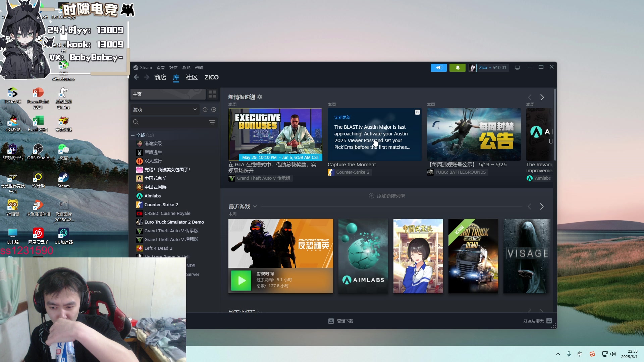The image size is (644, 362).
Task: Switch to Big Picture display mode icon
Action: point(517,68)
